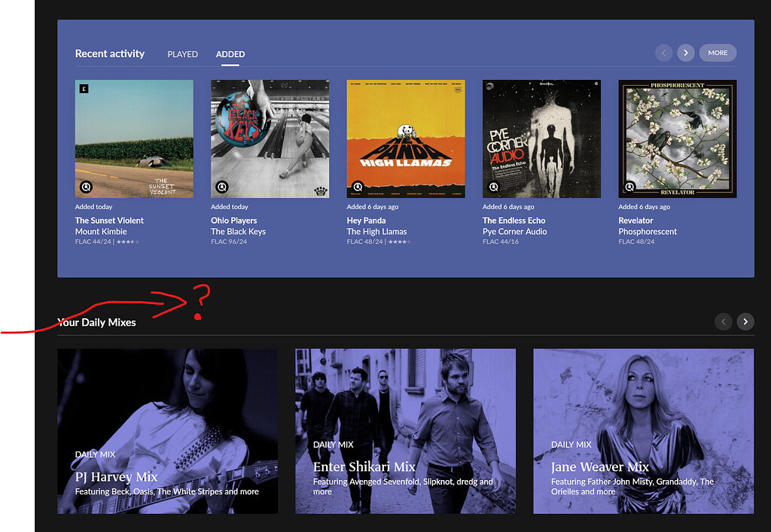This screenshot has width=771, height=532.
Task: Click the next arrow beside Recent activity
Action: pos(685,53)
